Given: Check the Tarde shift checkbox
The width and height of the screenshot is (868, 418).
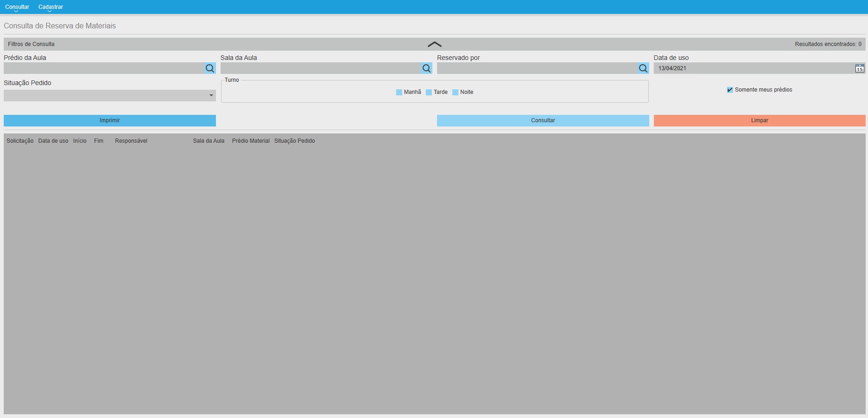Looking at the screenshot, I should [x=429, y=92].
